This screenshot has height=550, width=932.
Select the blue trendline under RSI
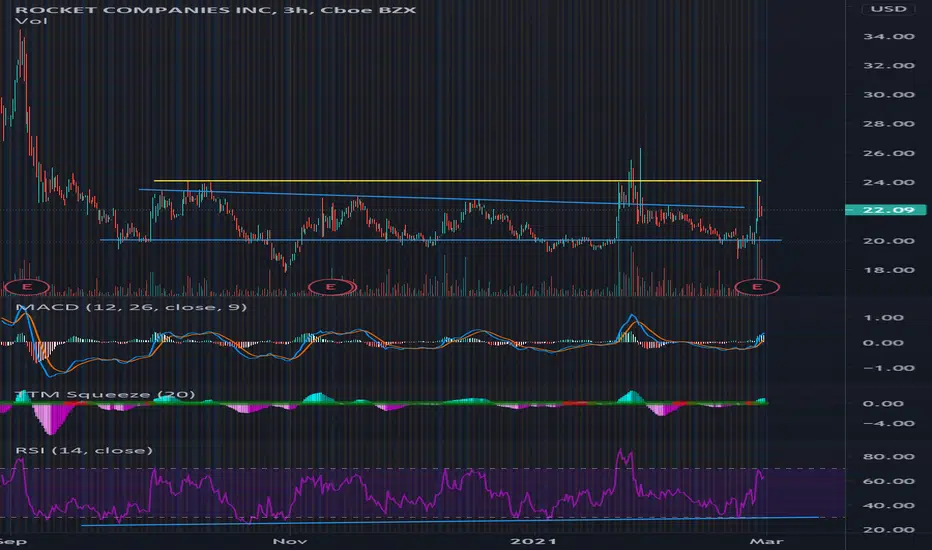(450, 521)
